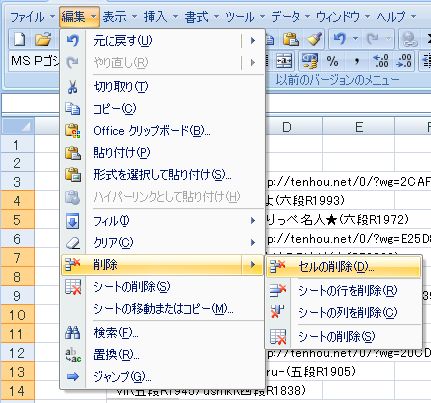
Task: Click the Open folder toolbar icon
Action: point(43,40)
